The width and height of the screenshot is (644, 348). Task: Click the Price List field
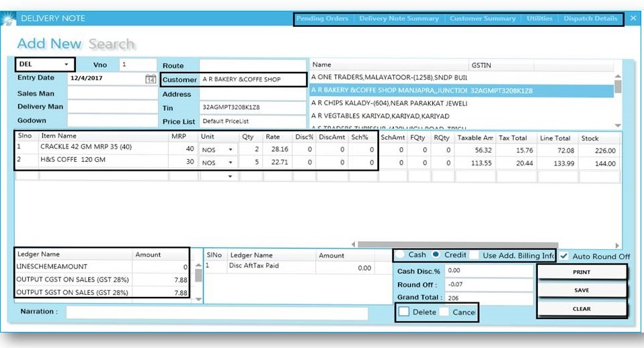(x=253, y=122)
